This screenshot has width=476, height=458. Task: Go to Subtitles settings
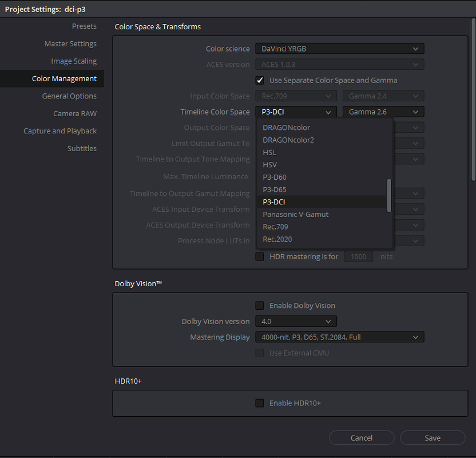coord(82,148)
